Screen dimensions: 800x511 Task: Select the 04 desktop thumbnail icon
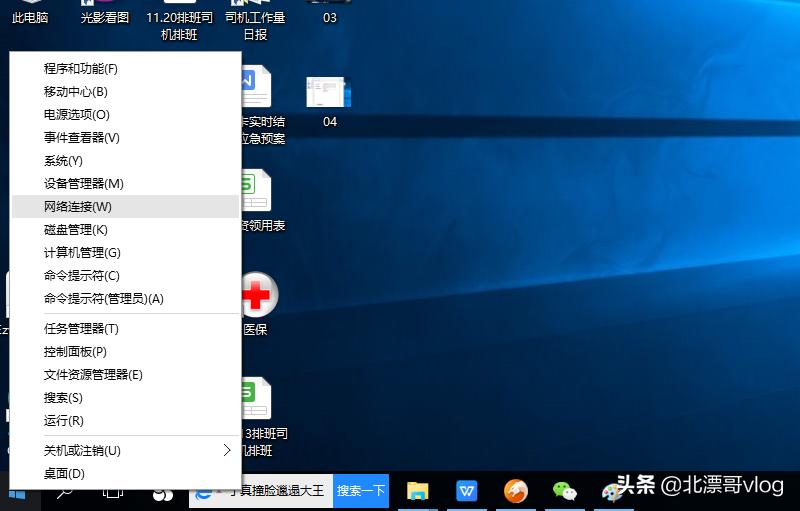click(328, 92)
